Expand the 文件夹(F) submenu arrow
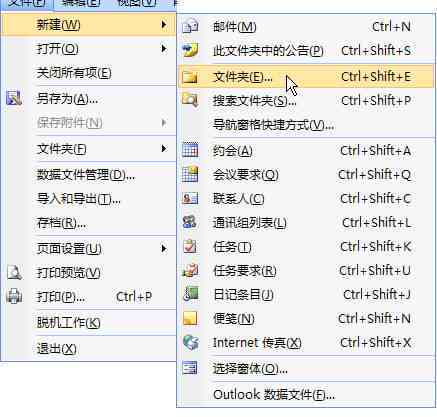Viewport: 437px width, 417px height. point(164,148)
